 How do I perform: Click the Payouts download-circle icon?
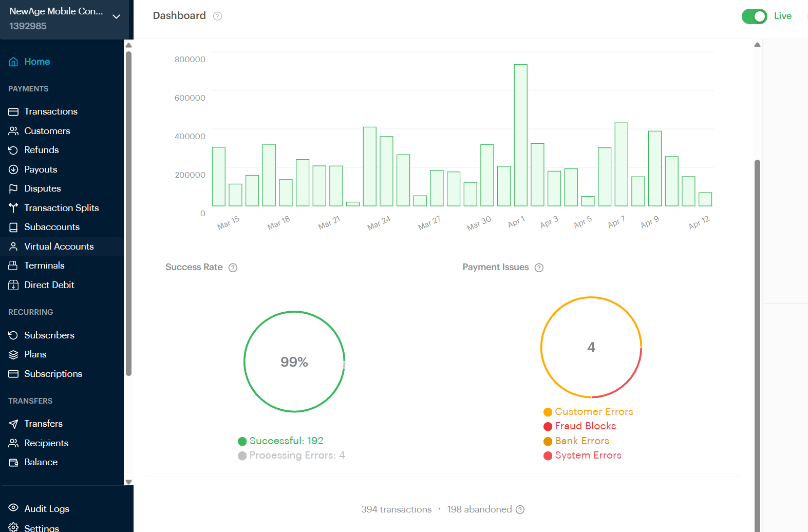click(x=13, y=169)
